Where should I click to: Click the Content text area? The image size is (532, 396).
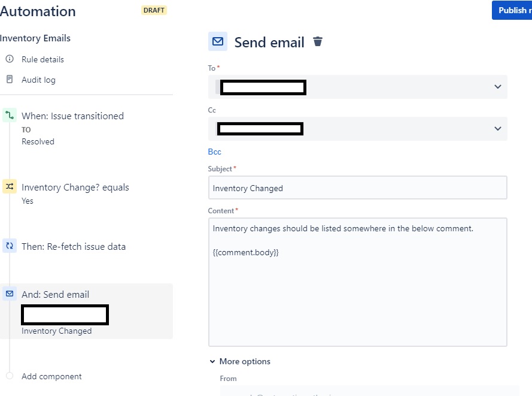(358, 282)
